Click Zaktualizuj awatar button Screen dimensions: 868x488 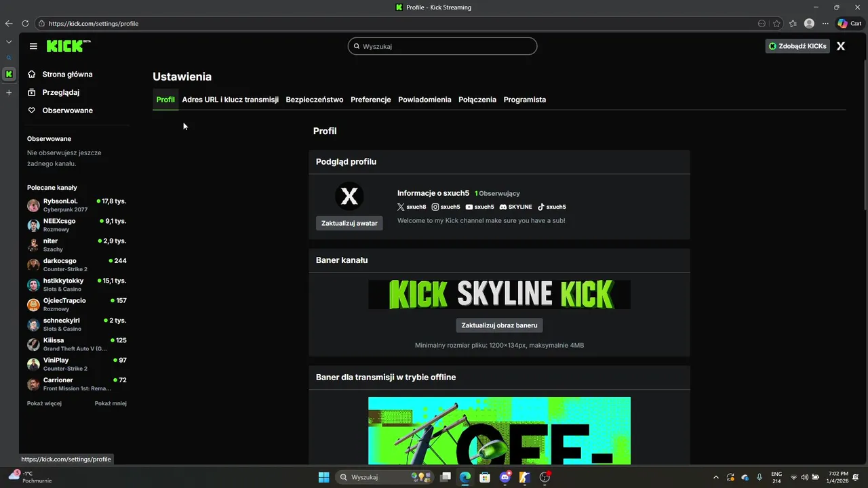coord(349,223)
